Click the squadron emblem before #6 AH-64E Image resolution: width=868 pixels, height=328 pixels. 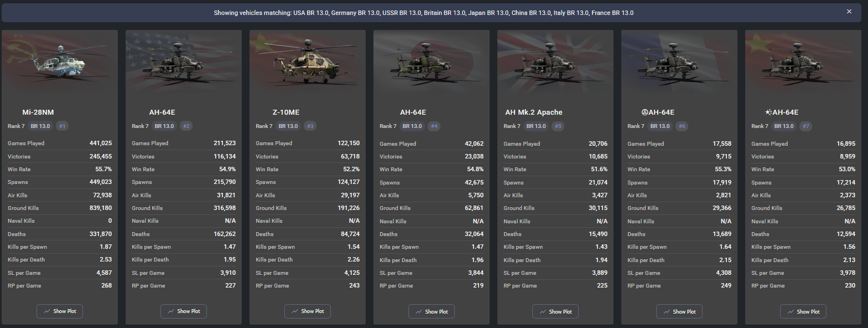644,112
